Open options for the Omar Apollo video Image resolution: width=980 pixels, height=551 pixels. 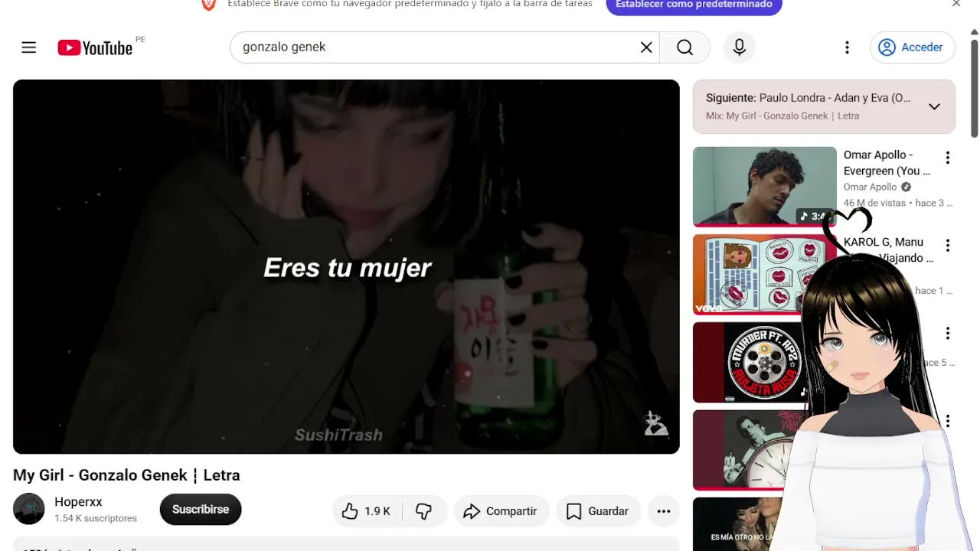(948, 158)
